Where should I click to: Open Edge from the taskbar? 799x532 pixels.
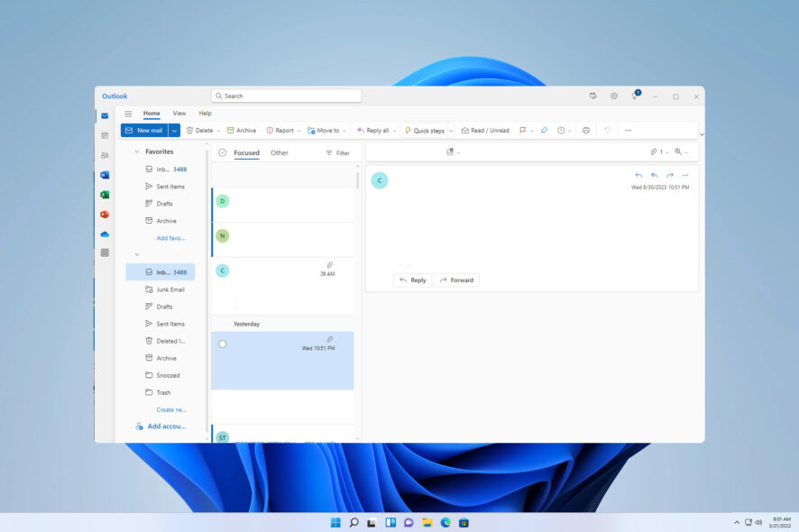445,522
